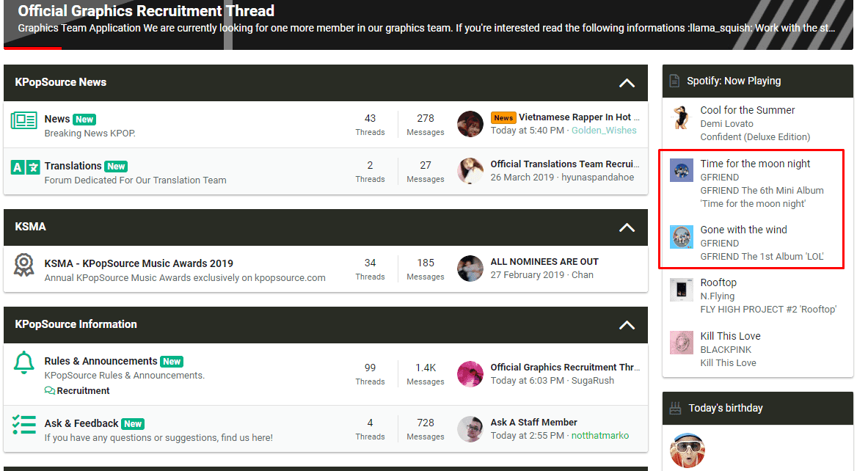The height and width of the screenshot is (471, 868).
Task: Click Cool for the Summer album art
Action: click(x=682, y=117)
